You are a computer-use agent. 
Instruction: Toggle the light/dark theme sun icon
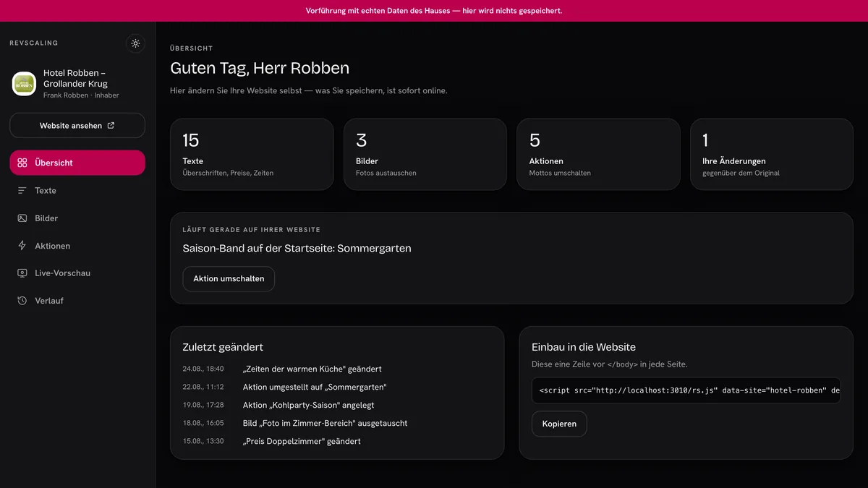(x=135, y=43)
